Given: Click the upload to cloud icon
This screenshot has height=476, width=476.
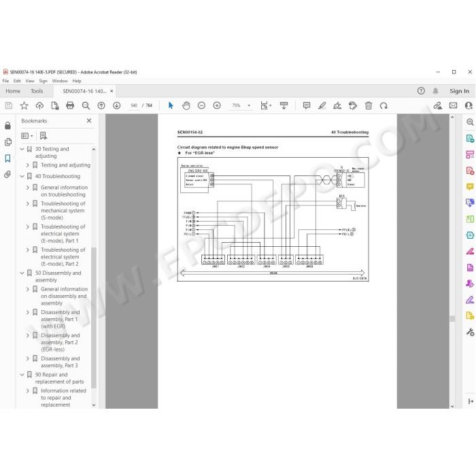Looking at the screenshot, I should click(x=39, y=105).
